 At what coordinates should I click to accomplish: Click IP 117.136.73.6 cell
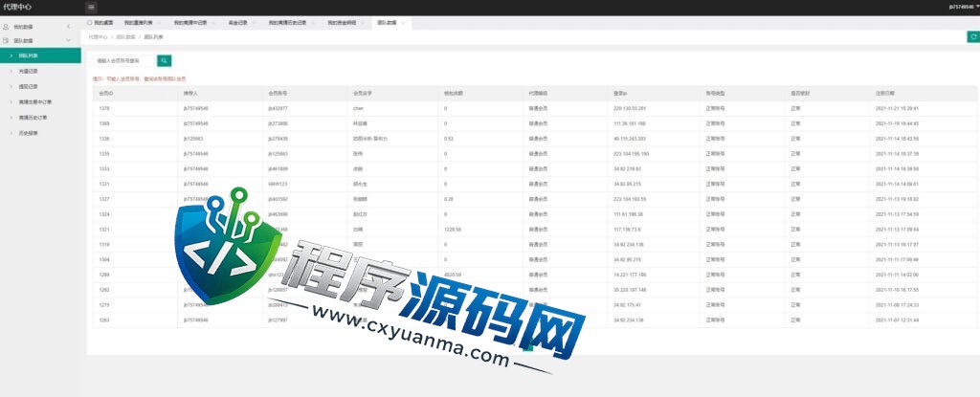627,230
